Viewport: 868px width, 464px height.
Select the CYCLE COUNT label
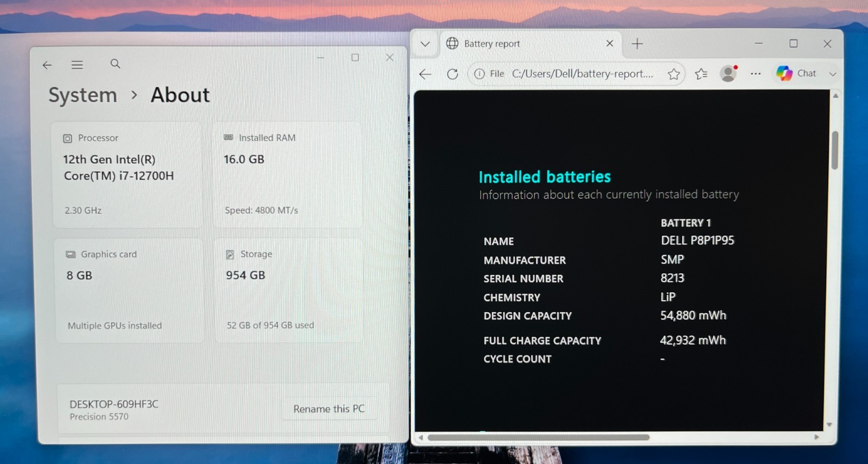click(518, 359)
